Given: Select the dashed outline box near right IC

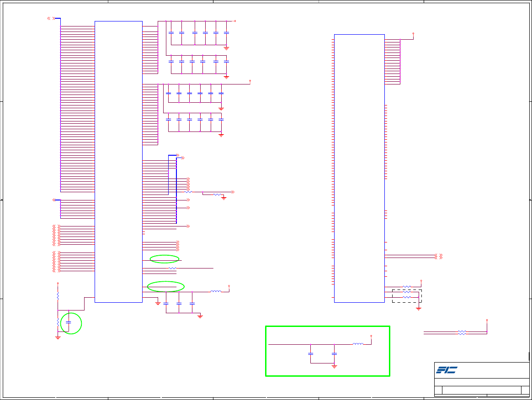Looking at the screenshot, I should click(x=407, y=296).
